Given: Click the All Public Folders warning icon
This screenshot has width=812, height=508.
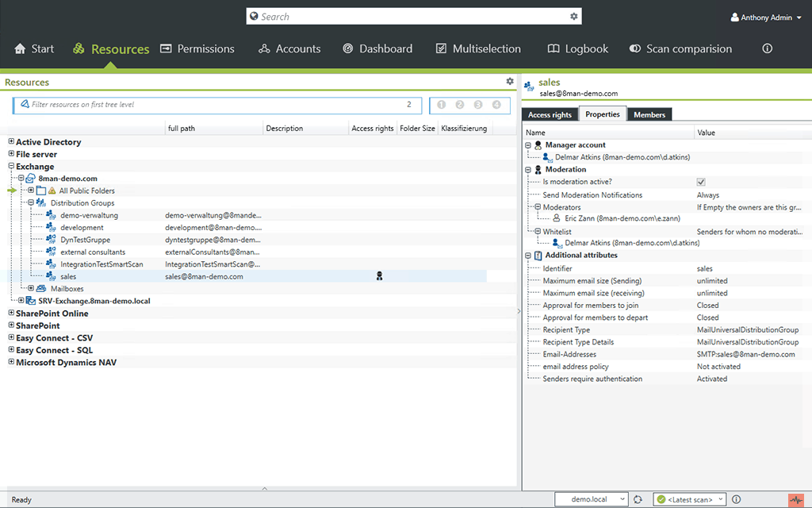Looking at the screenshot, I should (x=52, y=190).
